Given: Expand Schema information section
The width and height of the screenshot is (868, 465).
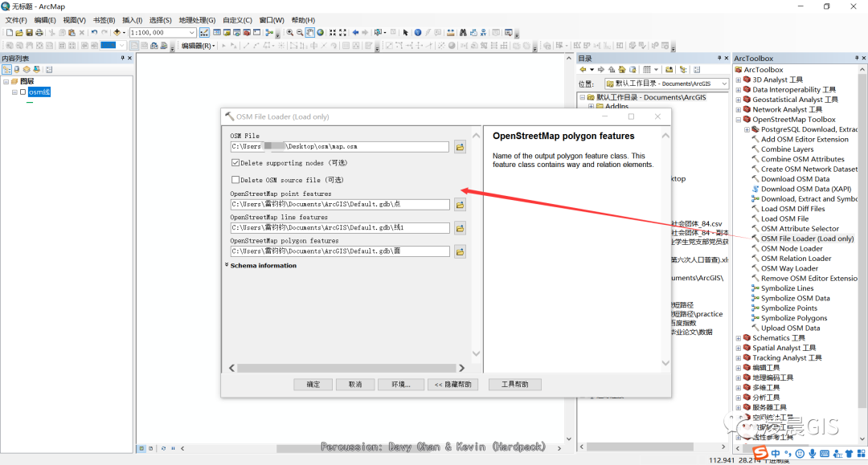Looking at the screenshot, I should [227, 265].
